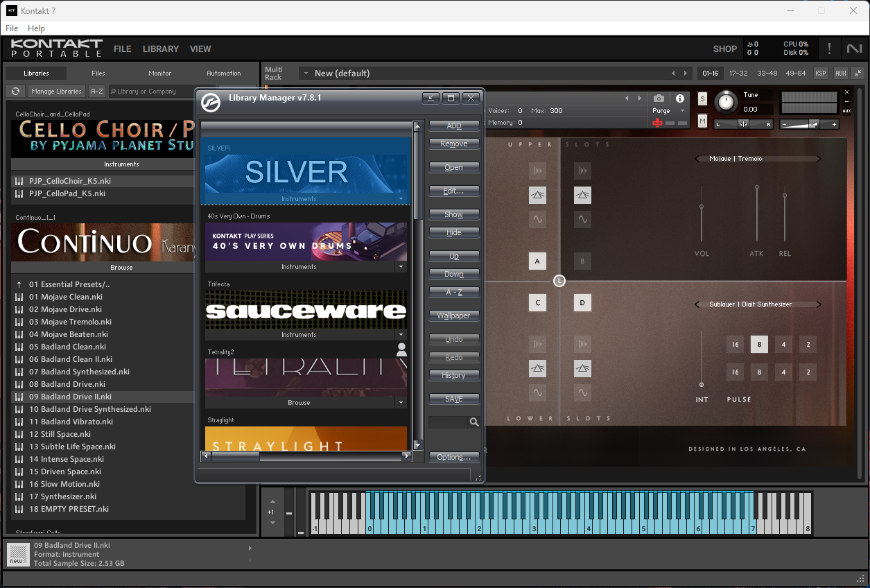Click the user icon beside Tetrality2

tap(401, 349)
